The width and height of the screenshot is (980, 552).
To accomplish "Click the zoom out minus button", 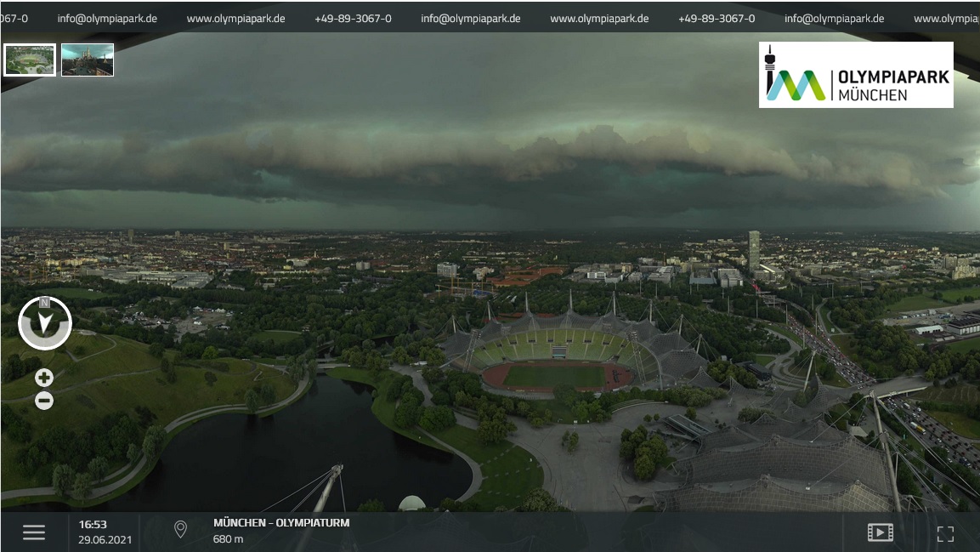I will (x=44, y=401).
